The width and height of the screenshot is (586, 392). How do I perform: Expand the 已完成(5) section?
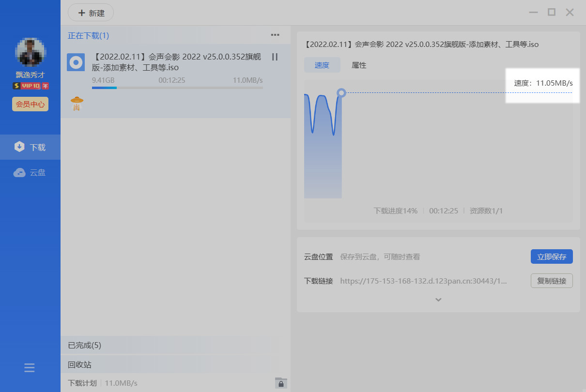pos(175,345)
